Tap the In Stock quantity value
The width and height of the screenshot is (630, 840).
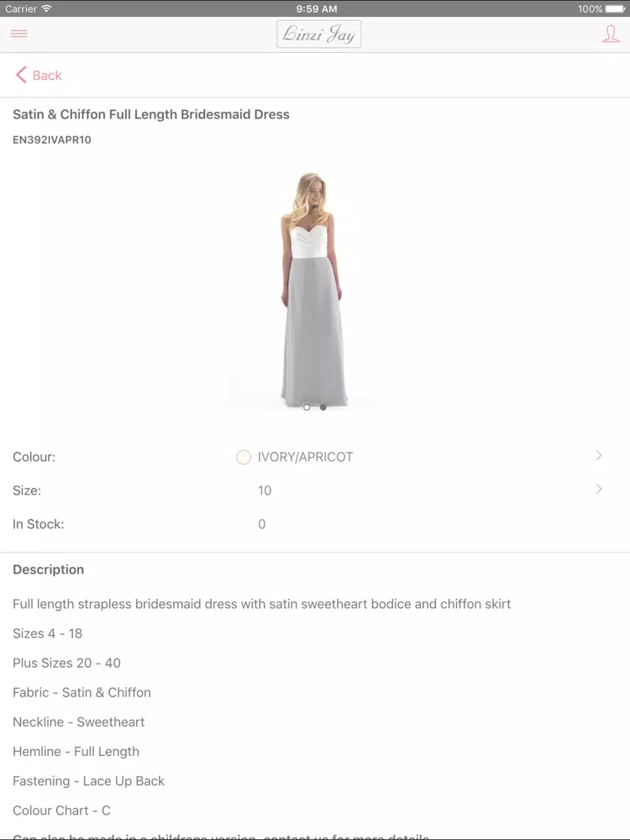coord(261,524)
